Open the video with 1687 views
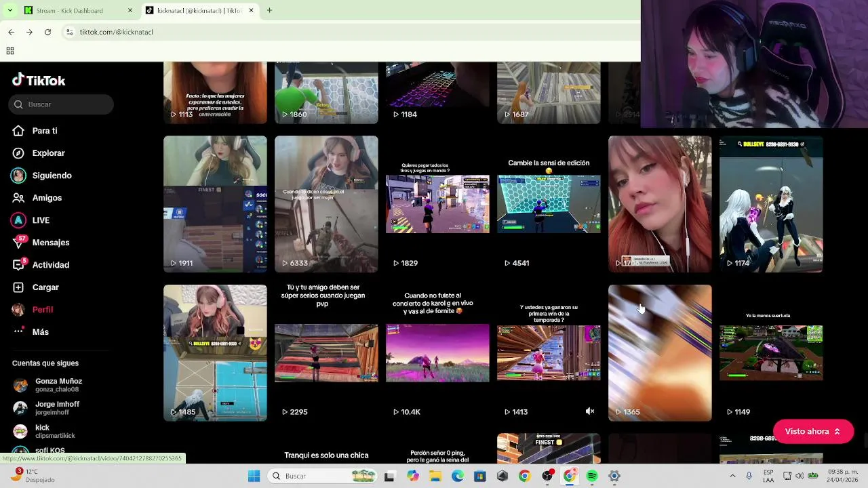868x488 pixels. pos(549,93)
